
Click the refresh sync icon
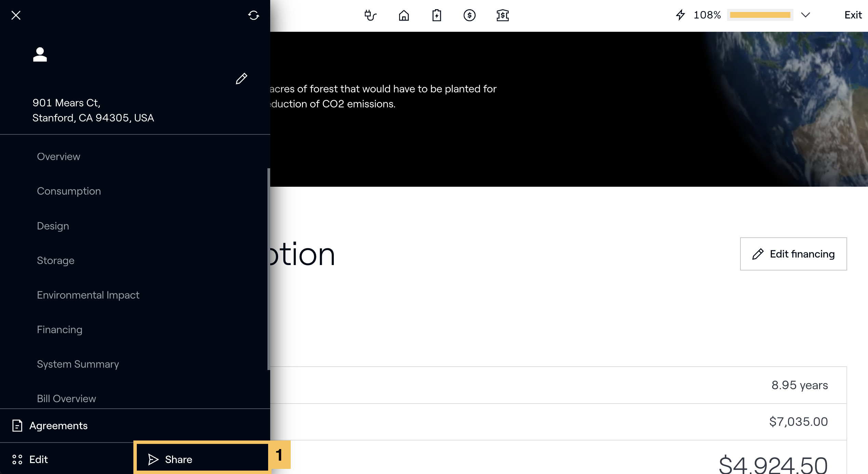click(x=253, y=15)
